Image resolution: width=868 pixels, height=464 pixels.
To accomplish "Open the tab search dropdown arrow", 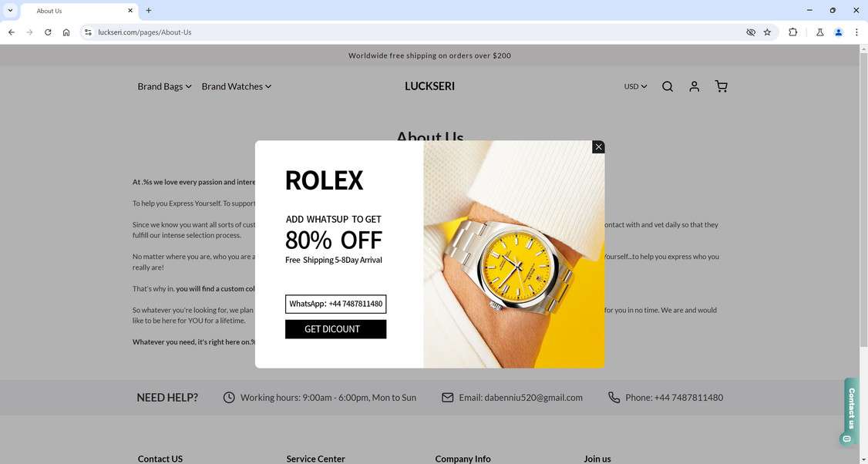I will [x=10, y=11].
